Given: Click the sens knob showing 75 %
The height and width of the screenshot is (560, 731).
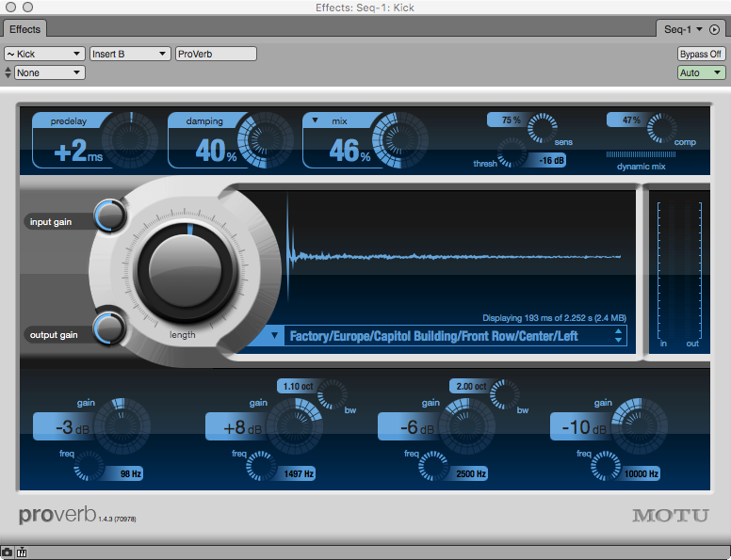Looking at the screenshot, I should click(x=543, y=128).
